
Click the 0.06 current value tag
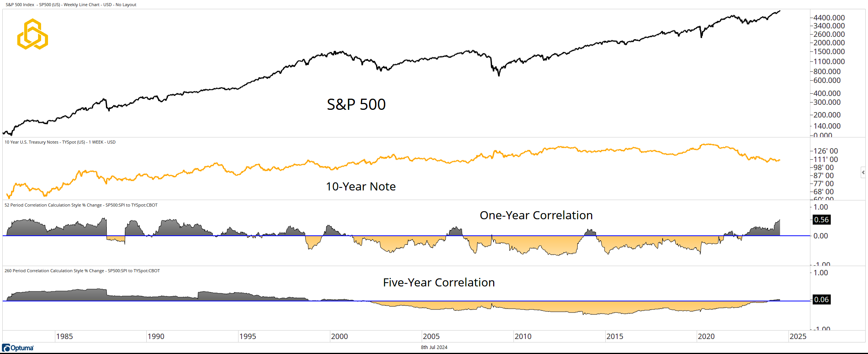(x=822, y=299)
